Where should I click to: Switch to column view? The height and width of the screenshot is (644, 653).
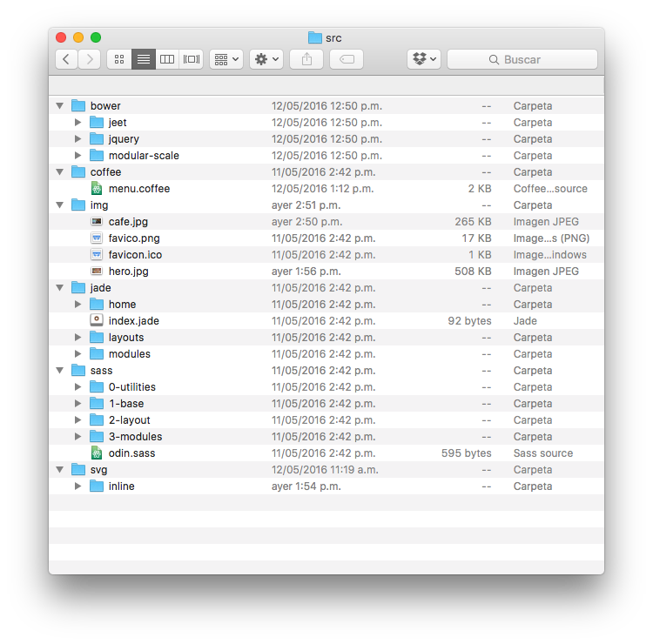coord(167,59)
